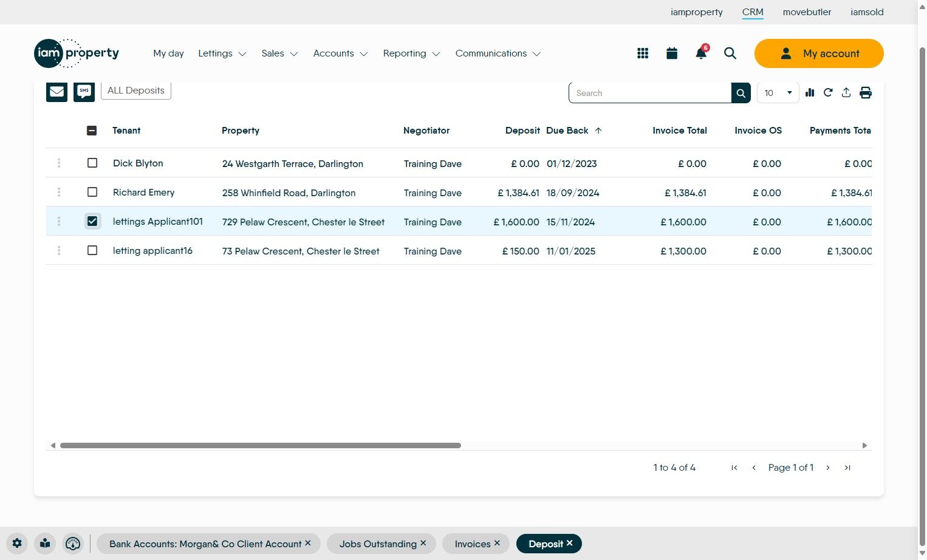Go to previous page of results
This screenshot has width=927, height=560.
point(754,468)
